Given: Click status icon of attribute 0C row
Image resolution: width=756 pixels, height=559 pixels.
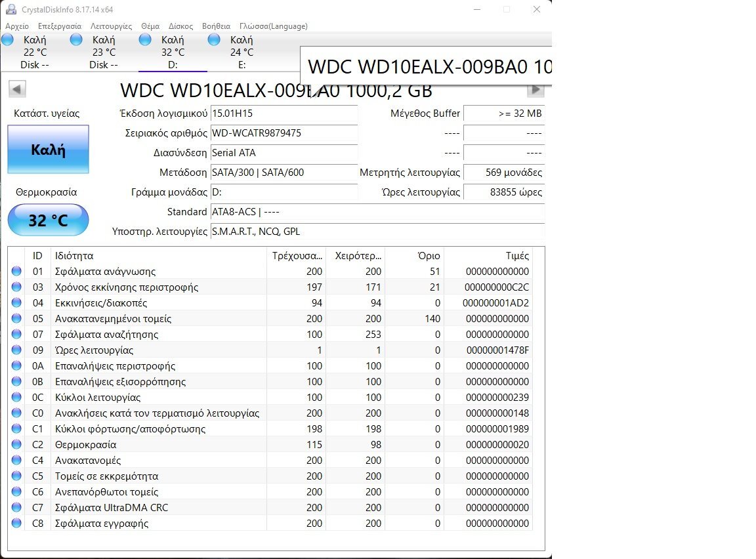Looking at the screenshot, I should click(16, 398).
